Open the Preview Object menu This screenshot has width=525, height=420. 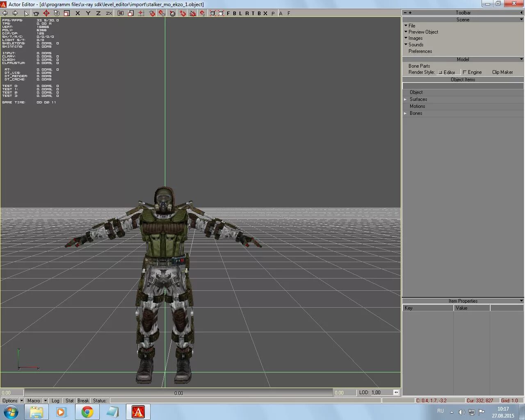pyautogui.click(x=423, y=32)
